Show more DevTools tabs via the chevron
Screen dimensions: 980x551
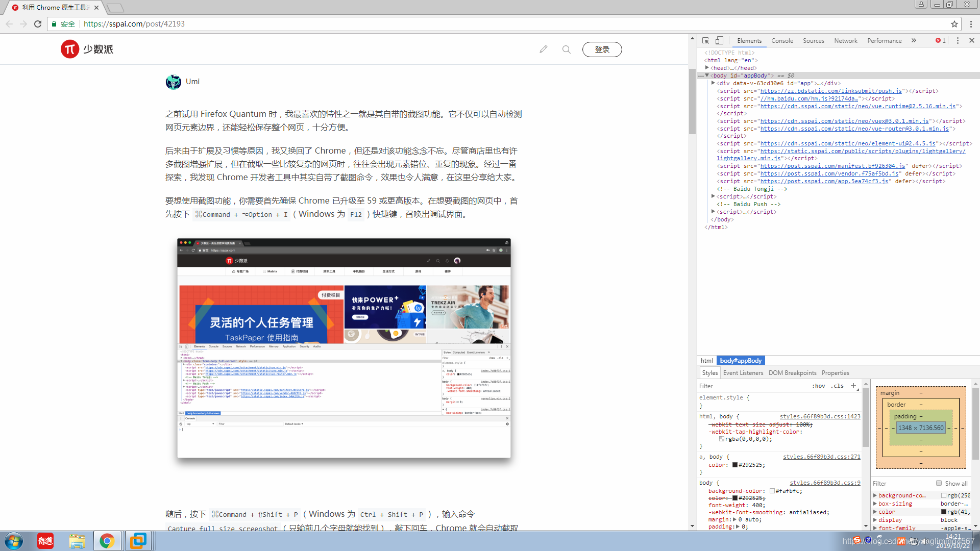tap(914, 40)
